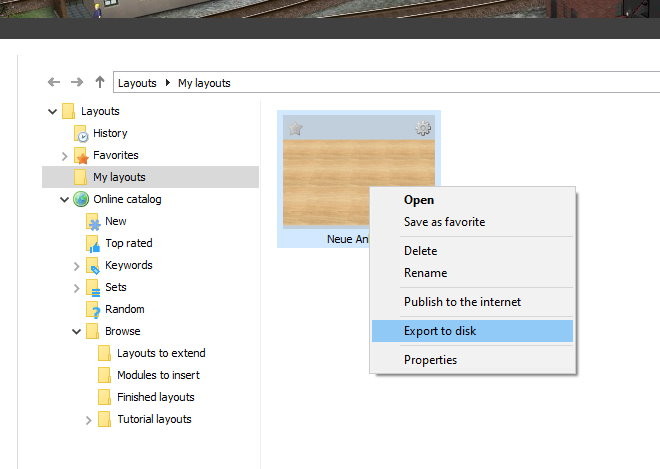Focus the address path field
The height and width of the screenshot is (469, 660).
(386, 82)
